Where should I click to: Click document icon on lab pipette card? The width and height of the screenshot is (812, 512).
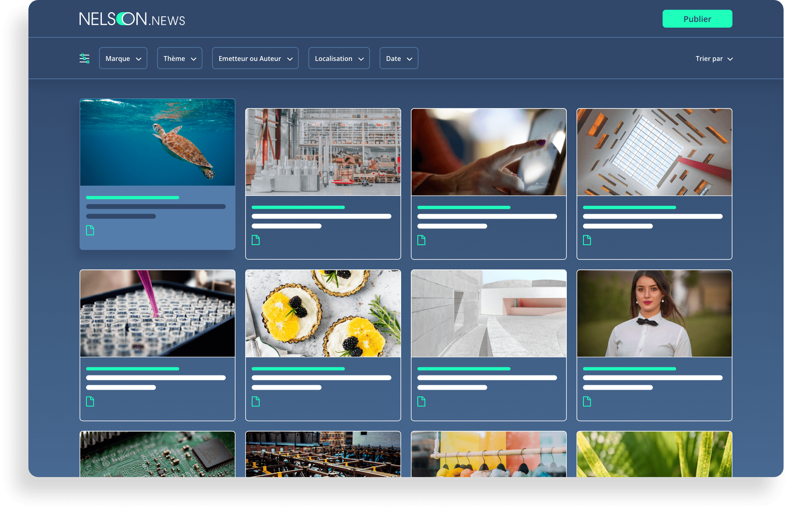[x=90, y=401]
